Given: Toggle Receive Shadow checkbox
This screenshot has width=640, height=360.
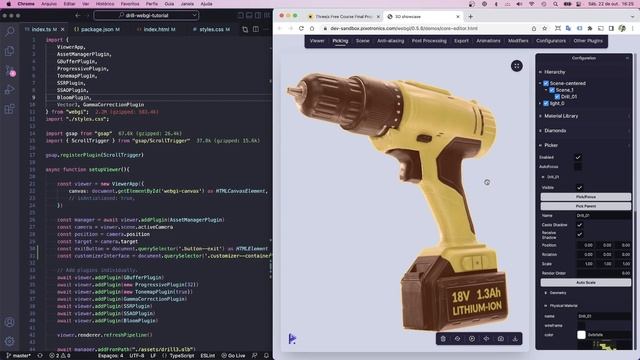Looking at the screenshot, I should 579,234.
